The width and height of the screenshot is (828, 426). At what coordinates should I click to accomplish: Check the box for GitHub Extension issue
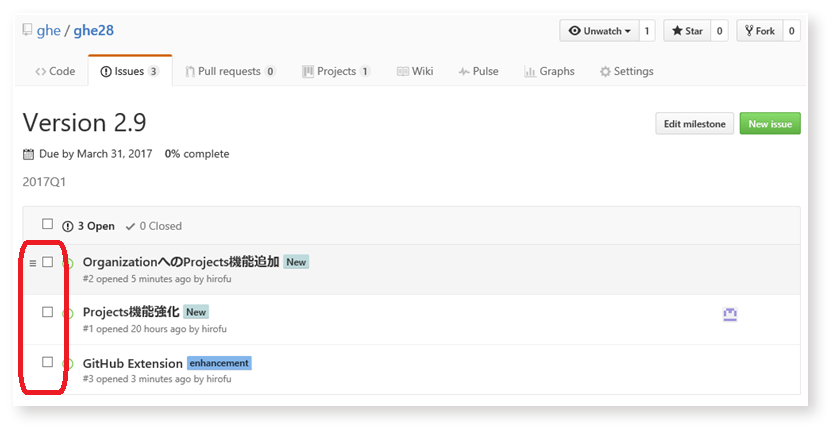[x=48, y=362]
